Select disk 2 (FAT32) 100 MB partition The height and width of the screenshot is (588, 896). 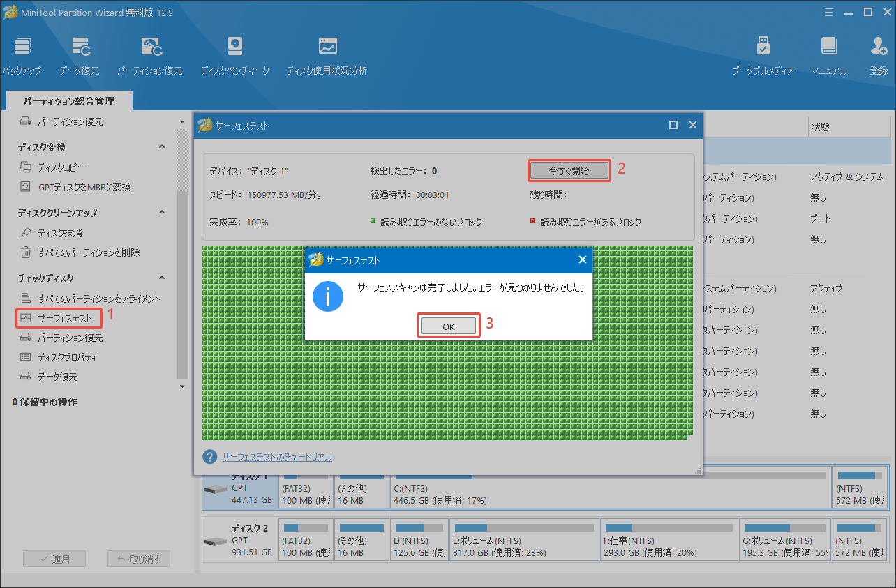pyautogui.click(x=305, y=538)
